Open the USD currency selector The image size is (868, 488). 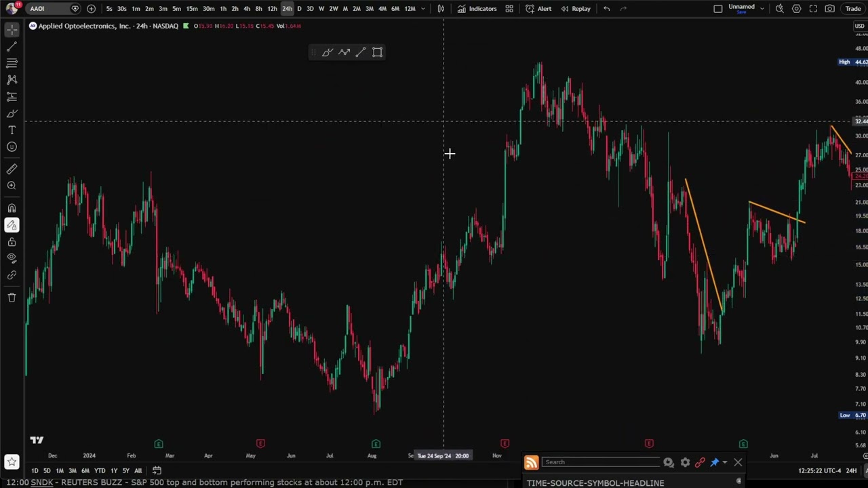click(x=860, y=26)
